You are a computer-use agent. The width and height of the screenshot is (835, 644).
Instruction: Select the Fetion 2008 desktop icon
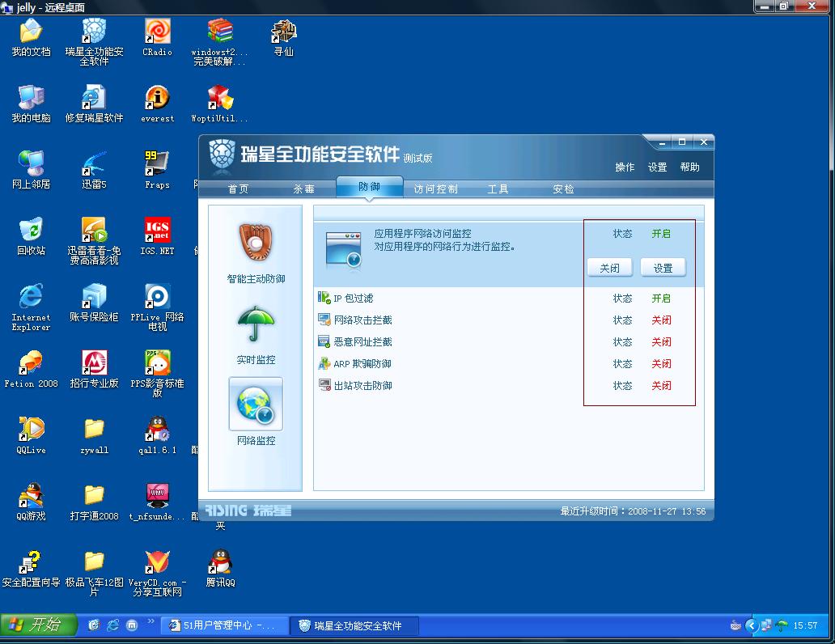click(x=31, y=362)
